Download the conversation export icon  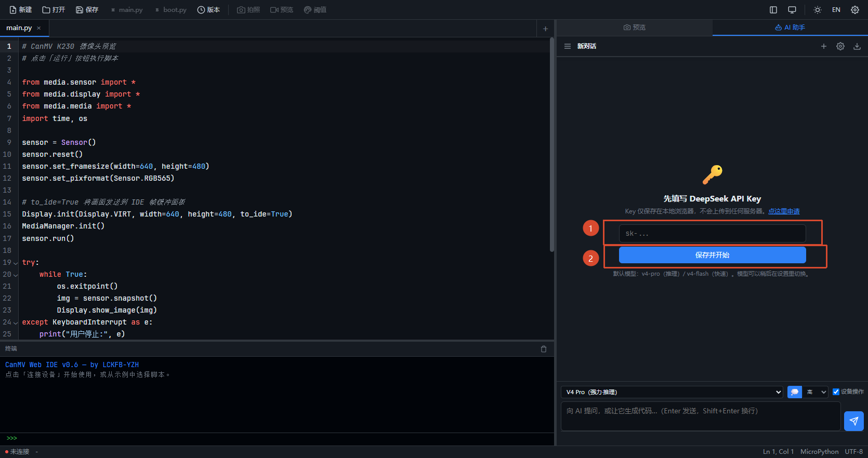coord(857,46)
